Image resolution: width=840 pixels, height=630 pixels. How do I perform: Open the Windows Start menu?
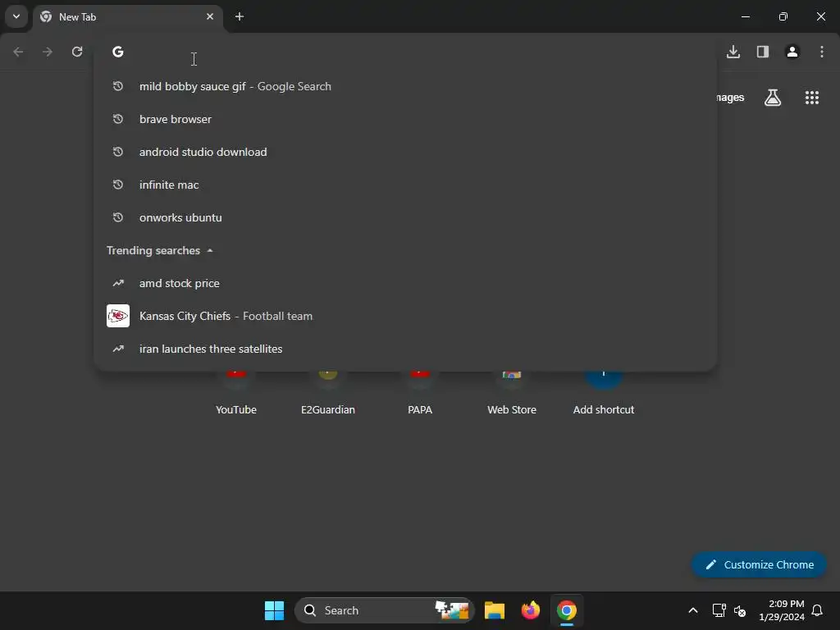pos(274,610)
